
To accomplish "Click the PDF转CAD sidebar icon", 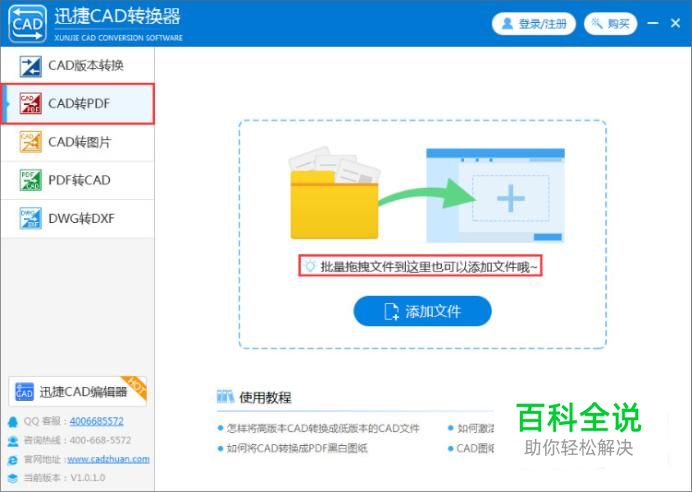I will click(x=30, y=180).
